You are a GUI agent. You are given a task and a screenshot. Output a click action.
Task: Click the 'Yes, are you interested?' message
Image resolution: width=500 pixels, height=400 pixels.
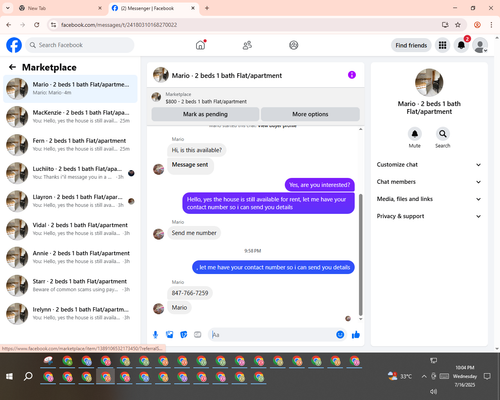pos(319,185)
